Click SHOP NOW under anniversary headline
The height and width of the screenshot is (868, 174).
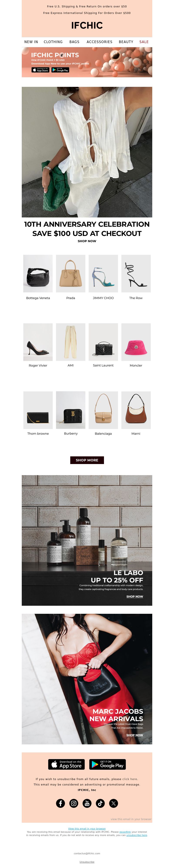tap(87, 241)
